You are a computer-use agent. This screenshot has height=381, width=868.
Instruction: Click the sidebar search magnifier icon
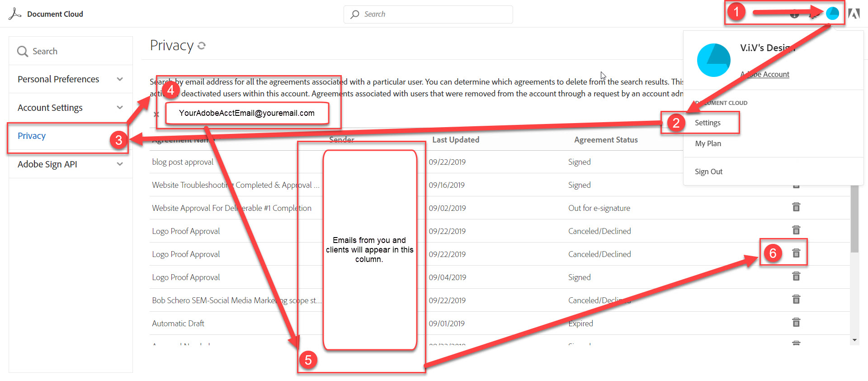click(x=23, y=51)
